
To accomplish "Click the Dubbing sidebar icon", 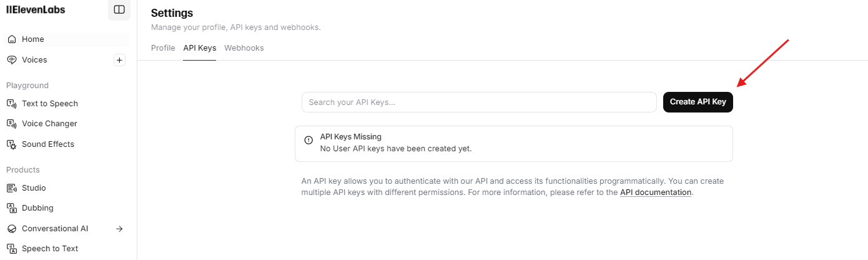I will pos(11,208).
